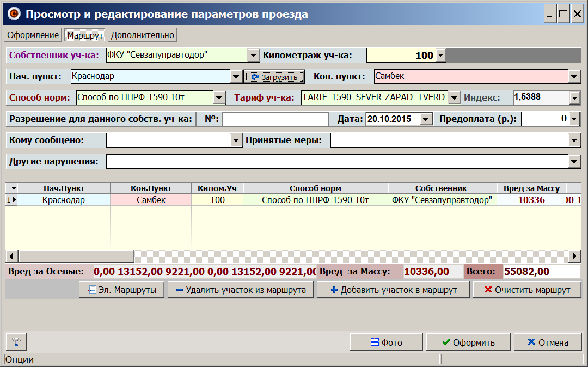The width and height of the screenshot is (588, 367).
Task: Confirm with the Оформить button
Action: tap(468, 342)
